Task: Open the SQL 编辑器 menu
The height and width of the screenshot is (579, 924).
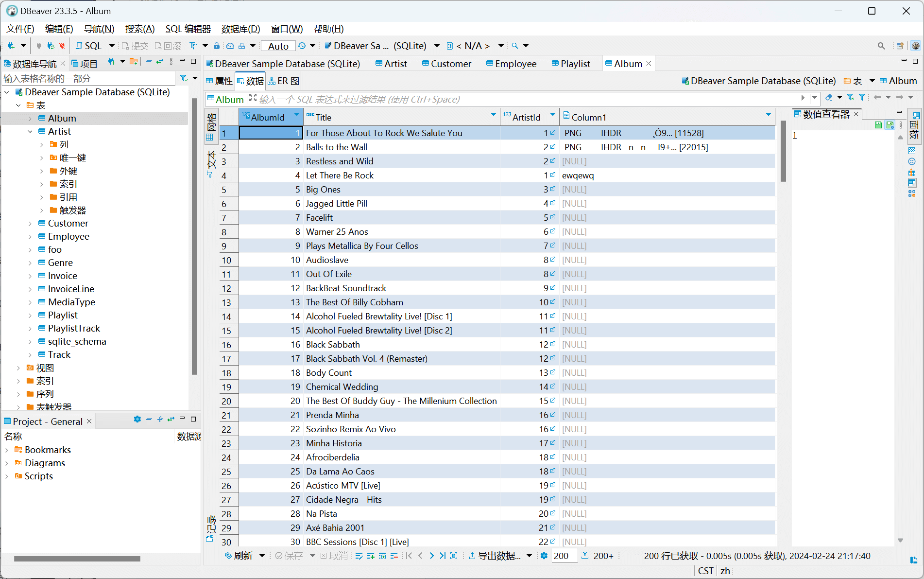Action: [x=188, y=29]
